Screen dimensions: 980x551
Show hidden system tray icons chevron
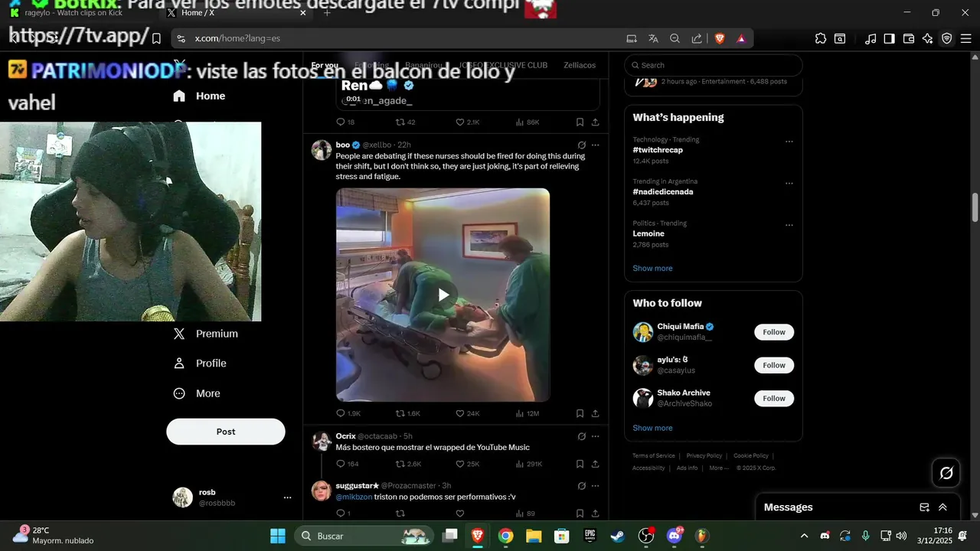coord(804,536)
